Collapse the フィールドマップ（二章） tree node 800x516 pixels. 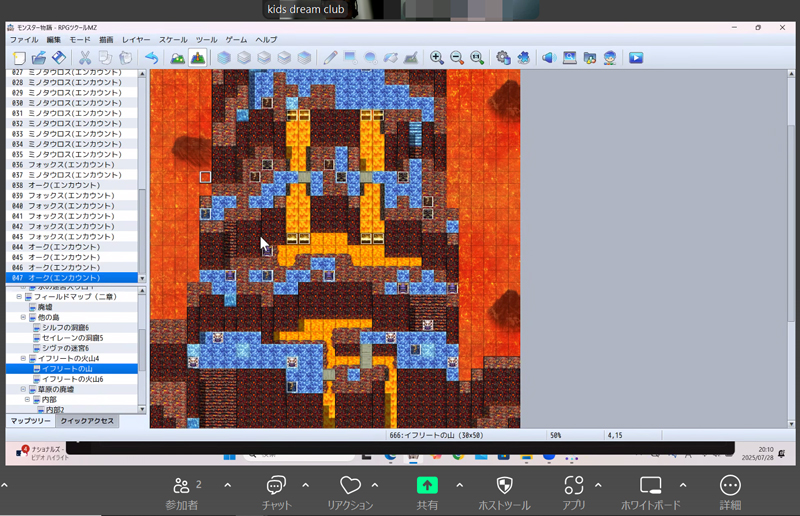click(19, 297)
